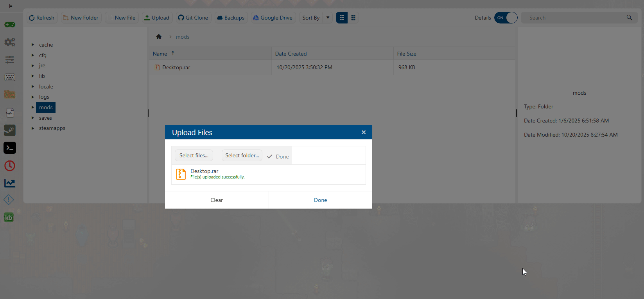
Task: Sort files by Date Created column
Action: tap(291, 54)
